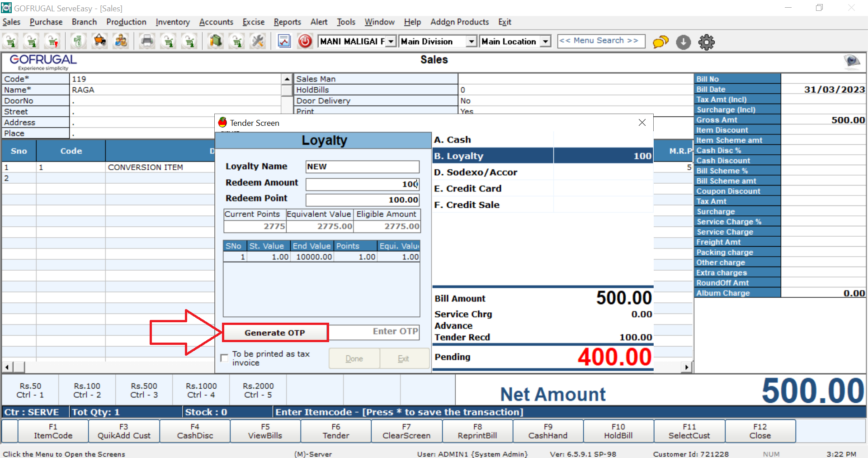This screenshot has width=868, height=458.
Task: Click the 'CONVERSION ITEM' cell
Action: point(160,167)
